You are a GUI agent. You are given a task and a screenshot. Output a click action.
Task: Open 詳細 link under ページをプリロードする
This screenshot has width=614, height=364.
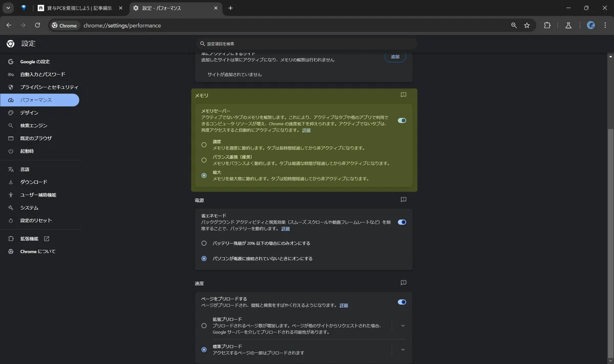[344, 305]
